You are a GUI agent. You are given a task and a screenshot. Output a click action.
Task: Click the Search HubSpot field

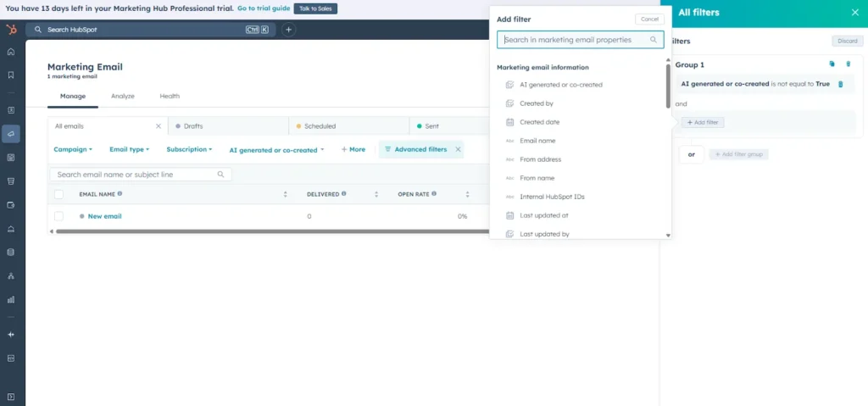click(151, 30)
